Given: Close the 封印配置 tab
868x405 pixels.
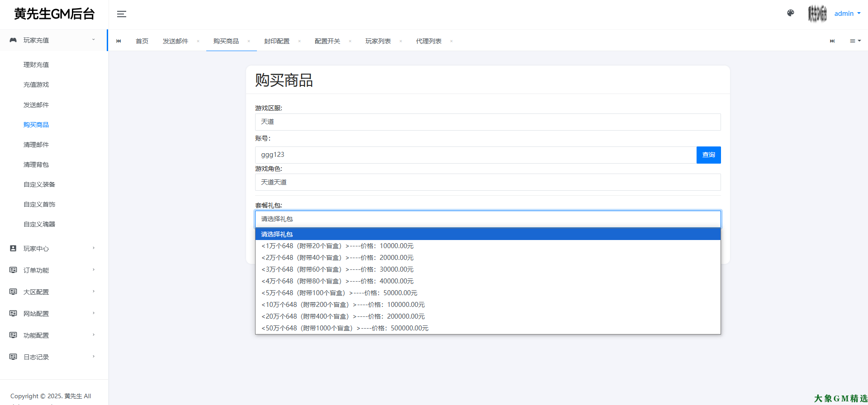Looking at the screenshot, I should click(299, 41).
